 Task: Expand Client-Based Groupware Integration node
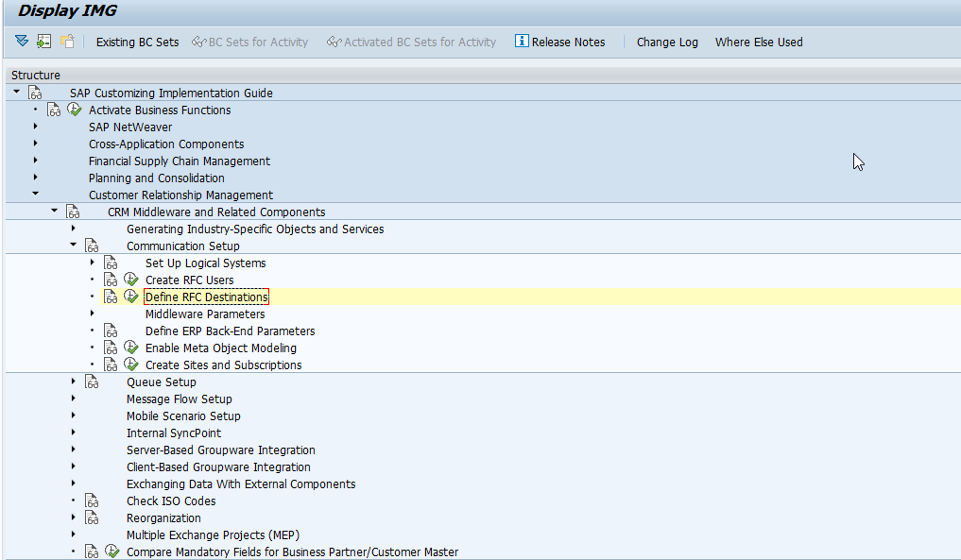click(74, 467)
